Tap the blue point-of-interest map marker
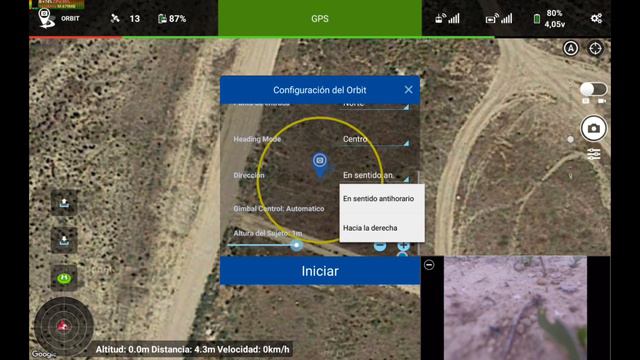The height and width of the screenshot is (360, 640). [x=320, y=164]
